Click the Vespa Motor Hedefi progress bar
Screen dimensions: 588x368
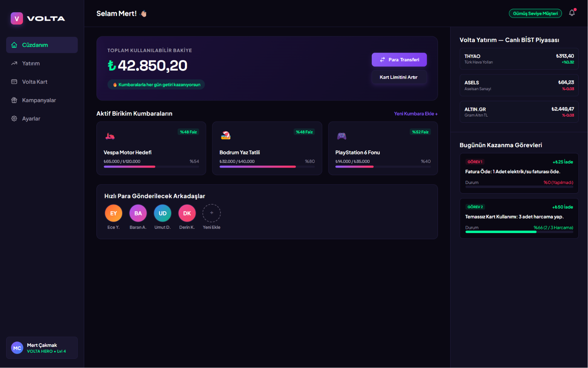pyautogui.click(x=151, y=167)
